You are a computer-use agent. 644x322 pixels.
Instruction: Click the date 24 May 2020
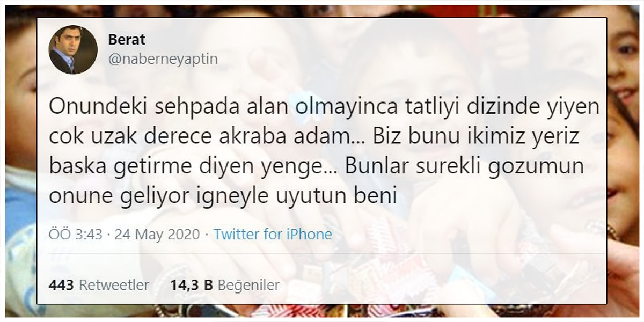pos(156,235)
